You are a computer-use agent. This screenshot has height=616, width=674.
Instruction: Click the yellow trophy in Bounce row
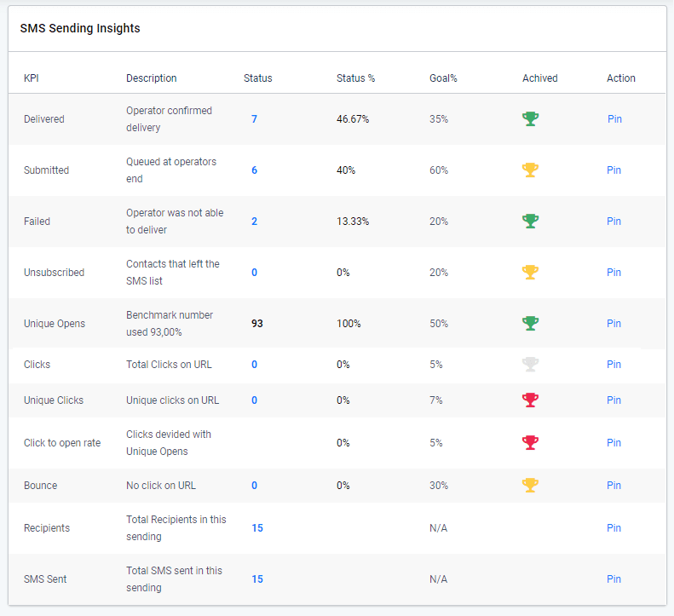(x=530, y=486)
